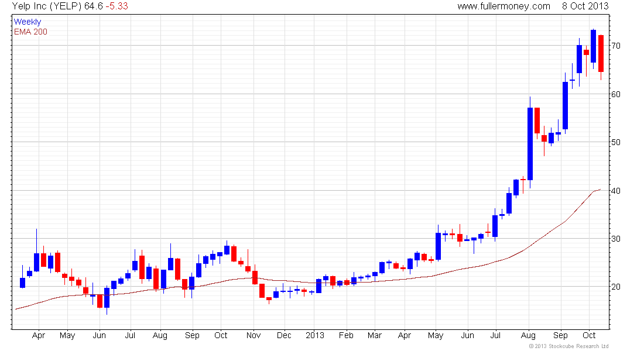Click the 50 price axis label
Image resolution: width=644 pixels, height=351 pixels.
pyautogui.click(x=616, y=143)
